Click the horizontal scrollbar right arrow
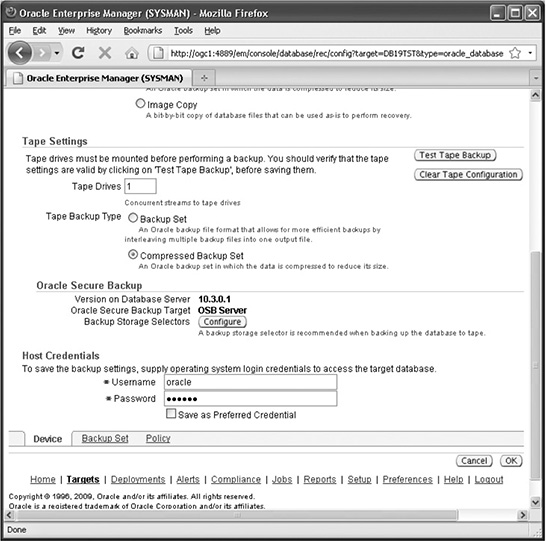547x541 pixels. click(x=522, y=515)
